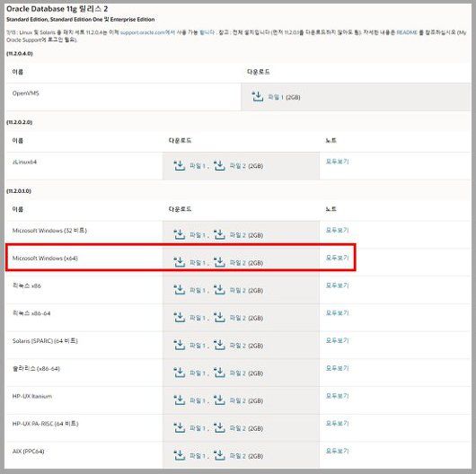Click 리눅스 x86-64 파일 1 download icon
This screenshot has height=474, width=476.
coord(179,318)
